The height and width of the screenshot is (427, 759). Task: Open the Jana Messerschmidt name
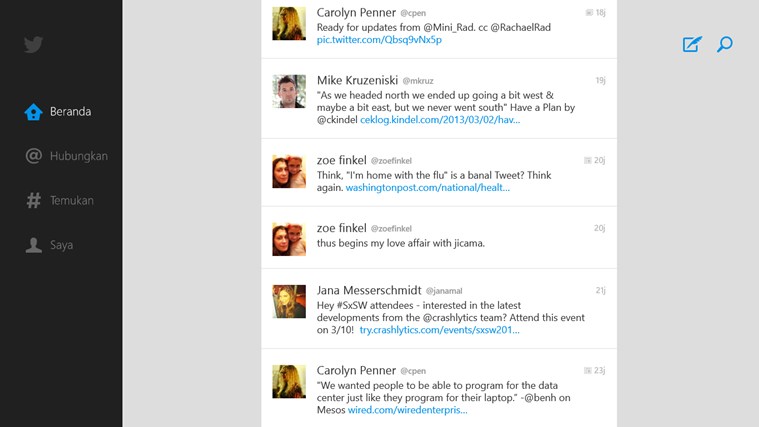pos(369,290)
